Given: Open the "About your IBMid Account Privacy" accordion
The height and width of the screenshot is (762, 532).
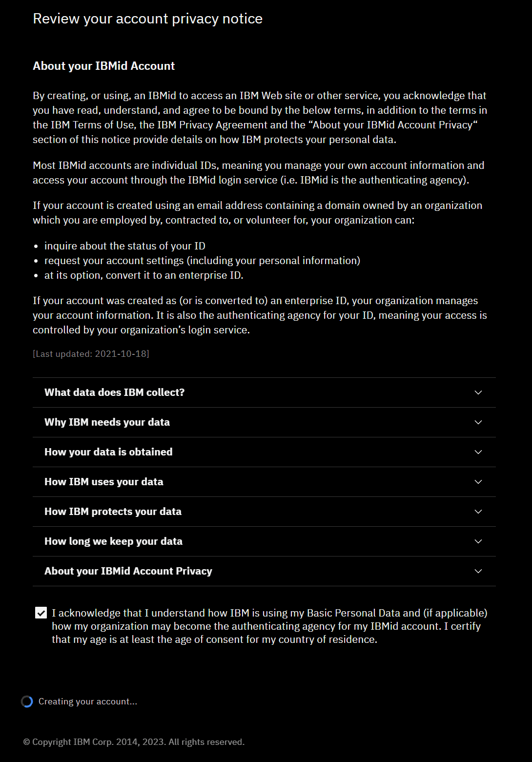Looking at the screenshot, I should 128,571.
